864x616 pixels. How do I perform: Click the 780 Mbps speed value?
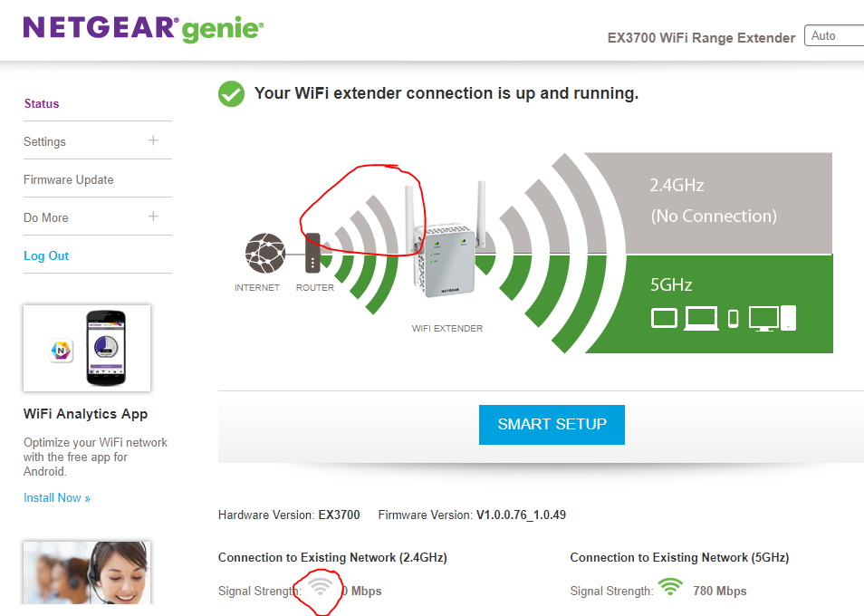pos(720,591)
